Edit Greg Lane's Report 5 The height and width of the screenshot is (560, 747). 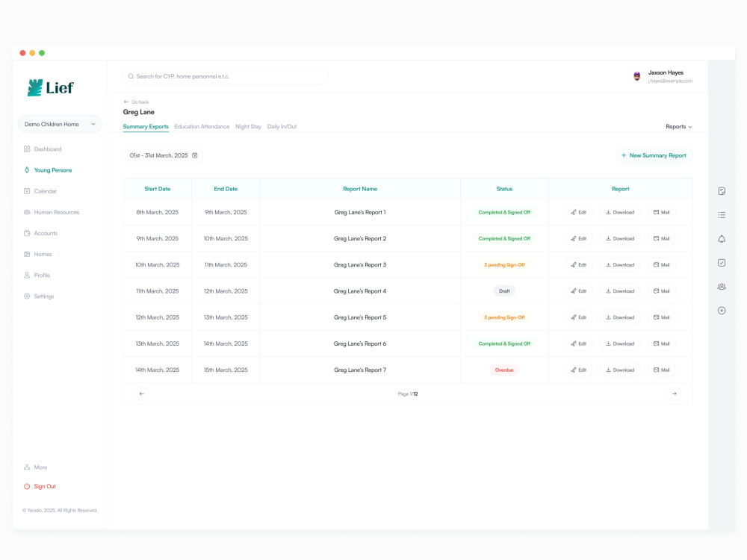[x=579, y=317]
